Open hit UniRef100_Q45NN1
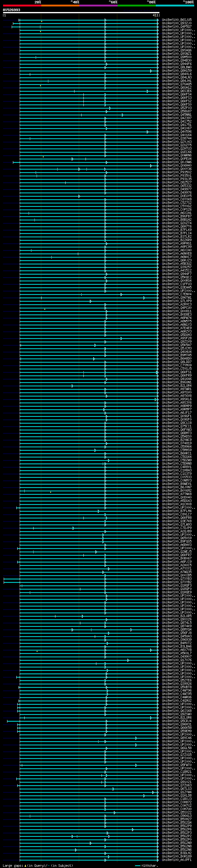This screenshot has width=197, height=868. click(177, 115)
